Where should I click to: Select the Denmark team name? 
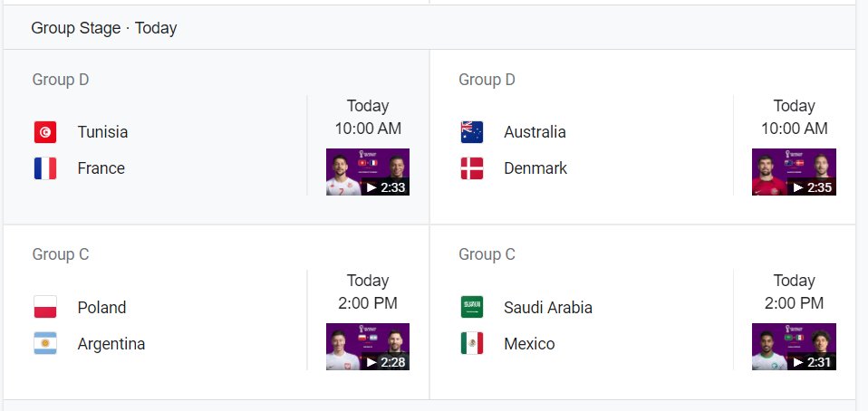(x=535, y=168)
